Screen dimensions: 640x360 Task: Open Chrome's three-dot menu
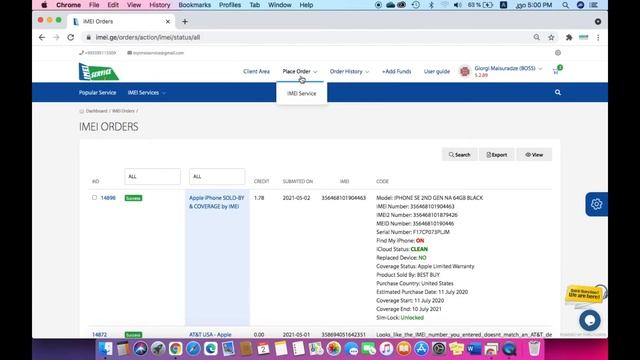pos(598,37)
